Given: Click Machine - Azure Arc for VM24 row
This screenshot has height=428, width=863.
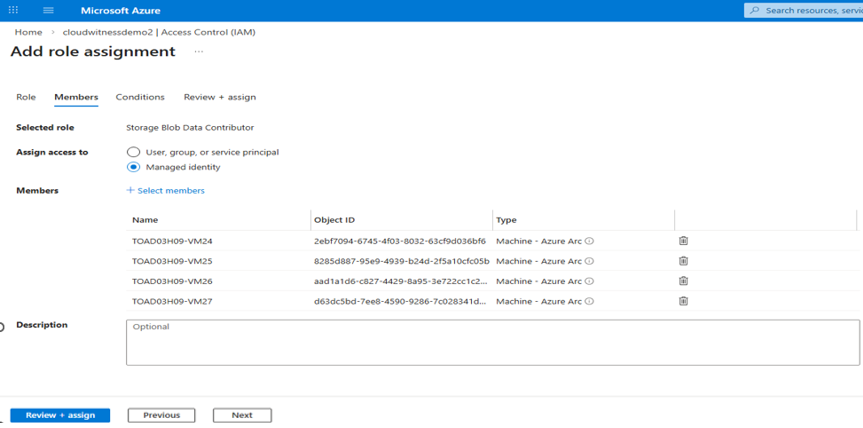Looking at the screenshot, I should 539,241.
